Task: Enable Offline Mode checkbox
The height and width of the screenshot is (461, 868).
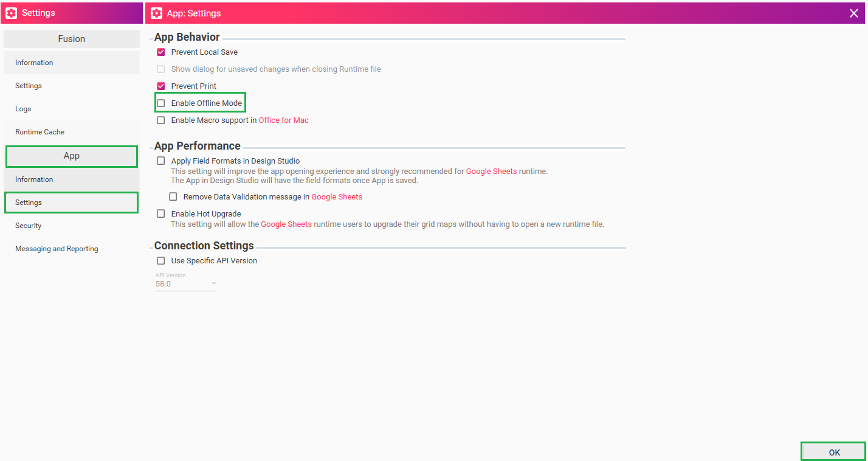Action: click(161, 103)
